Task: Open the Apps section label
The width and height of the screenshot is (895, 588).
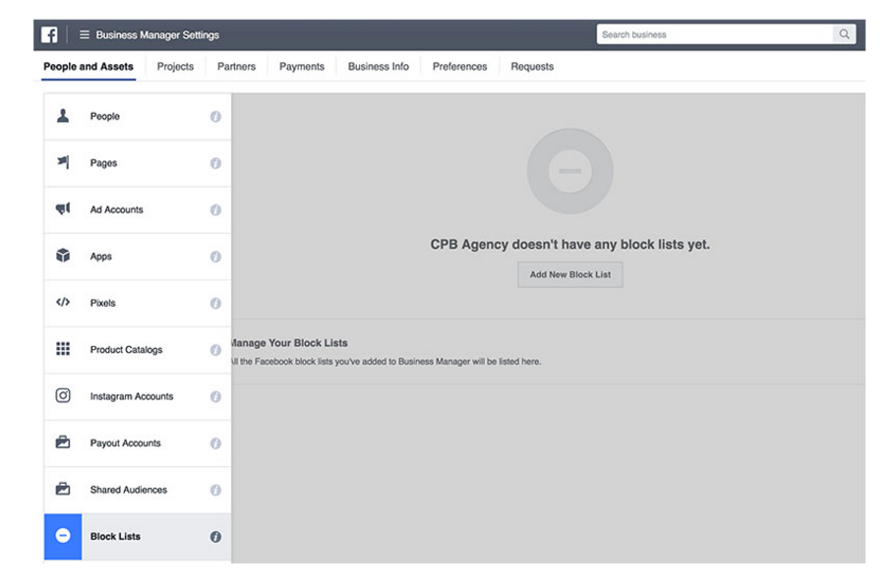Action: (x=101, y=257)
